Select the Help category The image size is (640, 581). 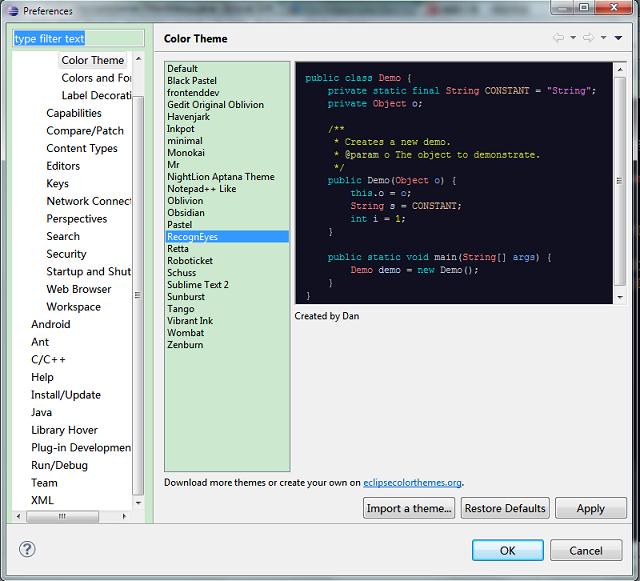click(42, 377)
